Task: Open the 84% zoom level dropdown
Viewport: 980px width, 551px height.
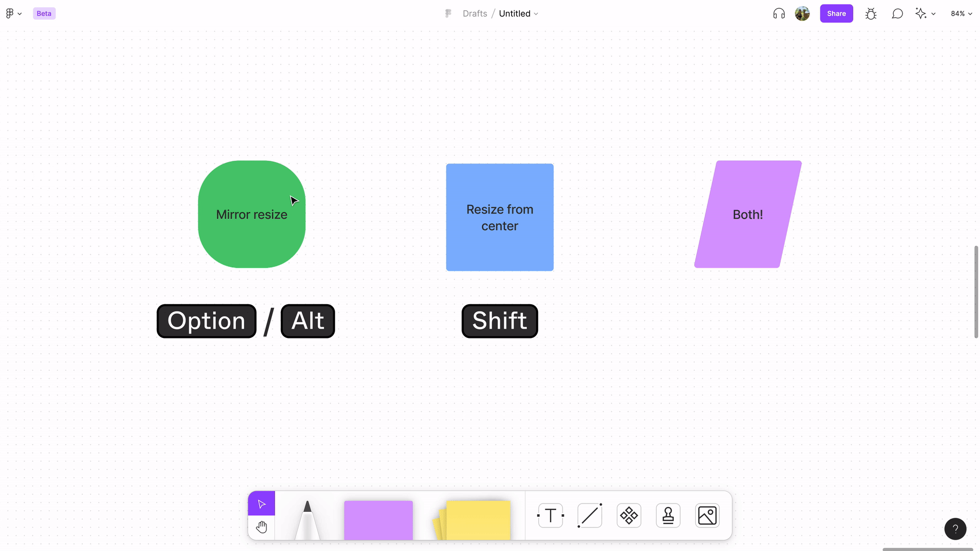Action: pos(961,14)
